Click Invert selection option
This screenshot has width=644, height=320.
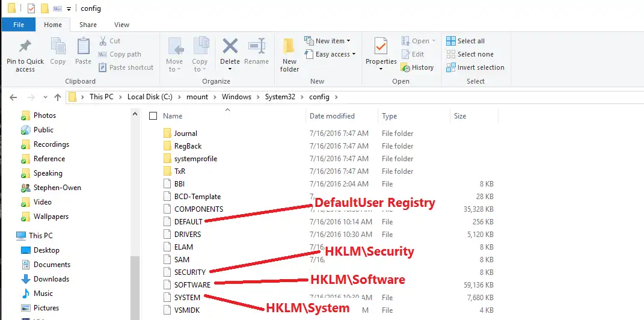475,67
